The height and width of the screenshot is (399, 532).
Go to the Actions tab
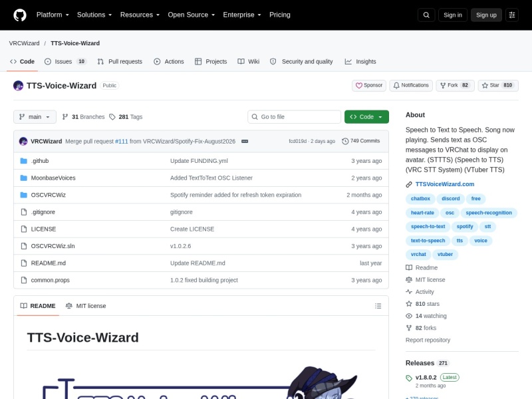coord(169,61)
